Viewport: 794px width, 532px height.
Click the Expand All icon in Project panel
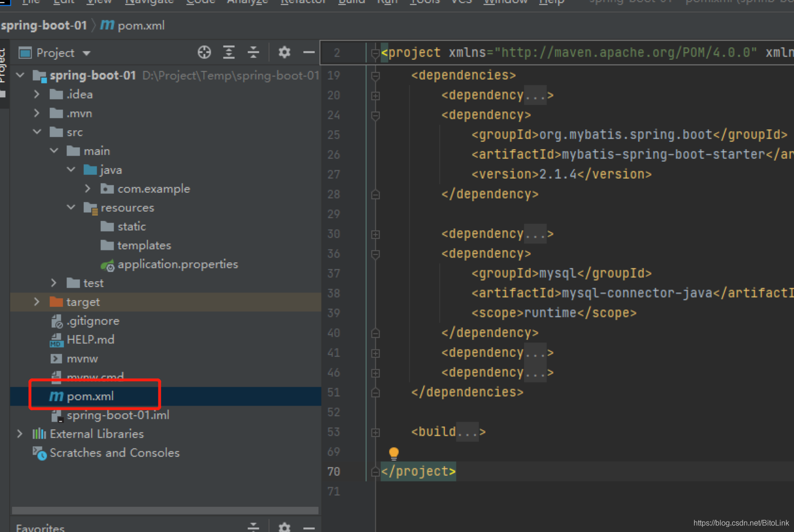229,52
